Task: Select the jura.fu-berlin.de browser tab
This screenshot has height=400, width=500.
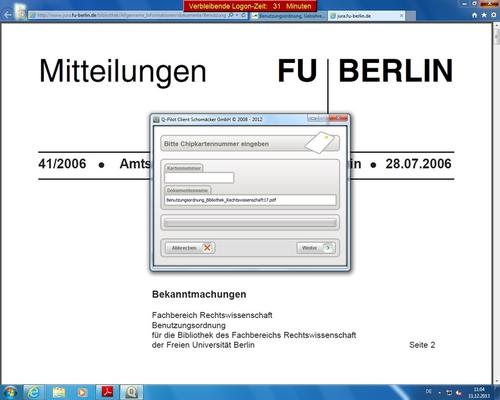Action: point(363,16)
